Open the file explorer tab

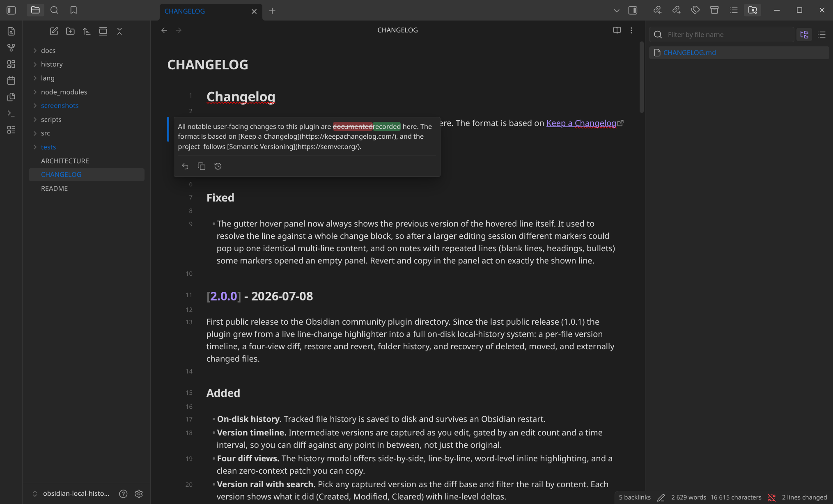[x=35, y=10]
